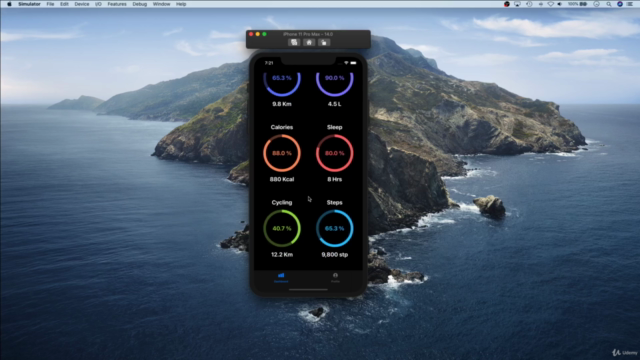The width and height of the screenshot is (640, 360).
Task: Click the iPhone 11 Pro Max window title
Action: coord(308,34)
